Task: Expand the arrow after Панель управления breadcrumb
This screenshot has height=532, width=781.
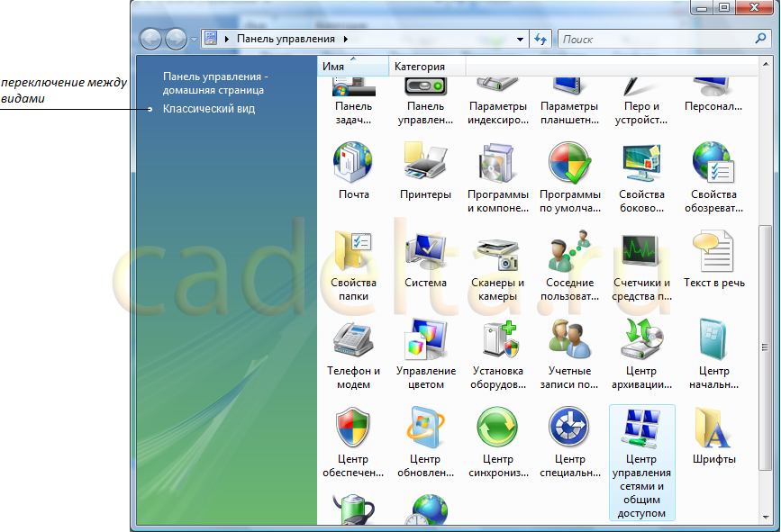Action: click(x=345, y=40)
